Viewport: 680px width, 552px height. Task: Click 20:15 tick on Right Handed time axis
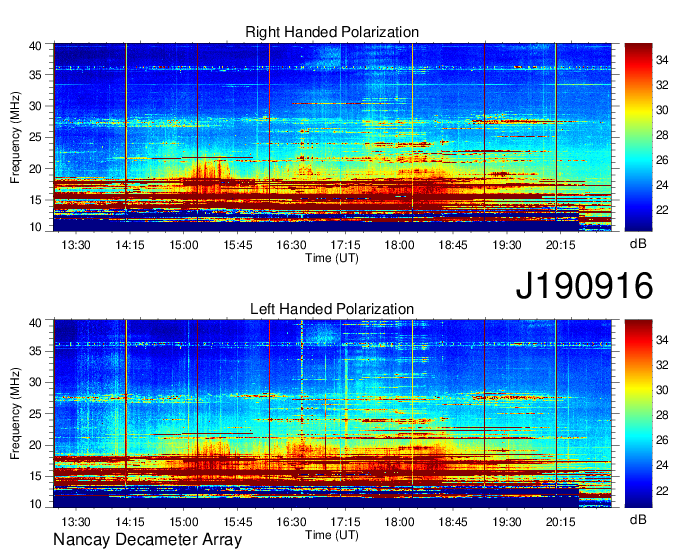coord(560,245)
